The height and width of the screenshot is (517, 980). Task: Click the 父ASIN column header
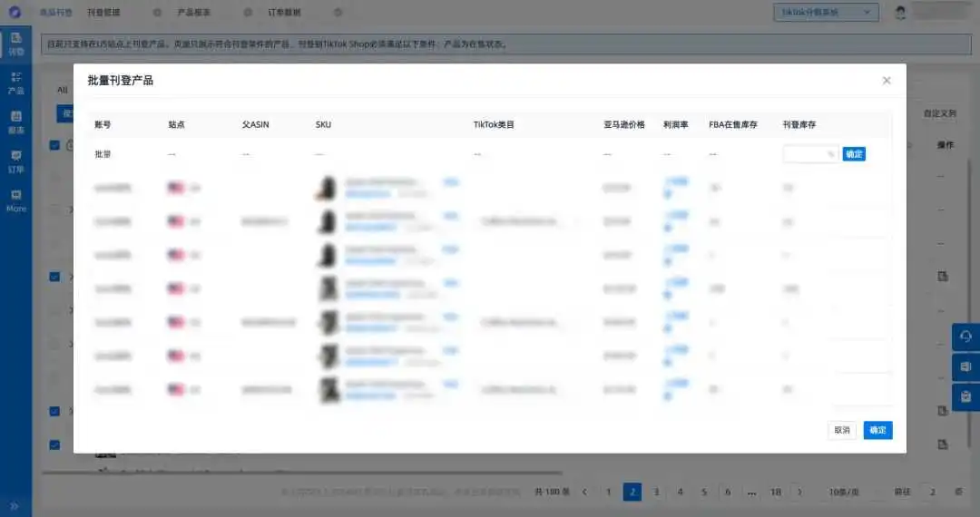pyautogui.click(x=256, y=125)
